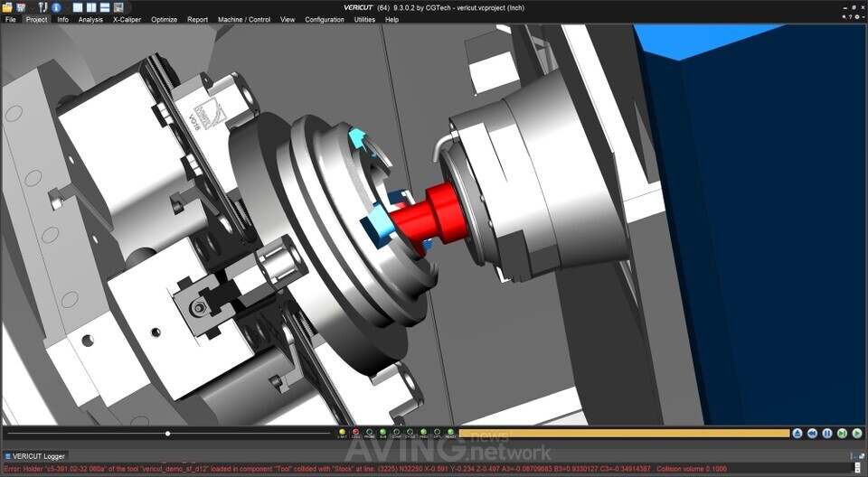868x477 pixels.
Task: Expand the dropdown arrow after working directory icon
Action: 33,8
